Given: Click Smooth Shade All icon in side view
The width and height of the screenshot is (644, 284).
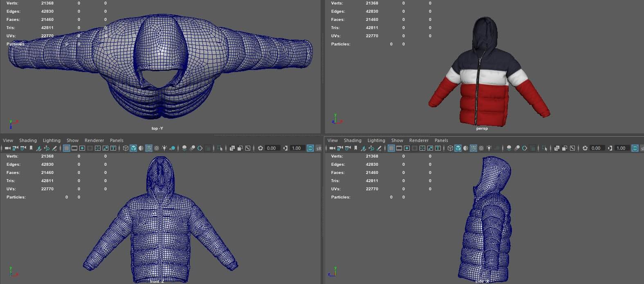Looking at the screenshot, I should pos(458,148).
